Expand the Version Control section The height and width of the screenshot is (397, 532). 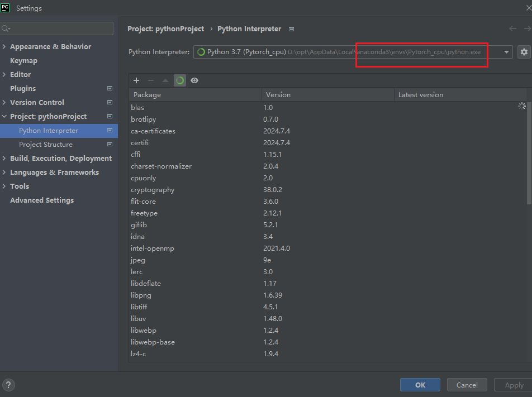[4, 102]
